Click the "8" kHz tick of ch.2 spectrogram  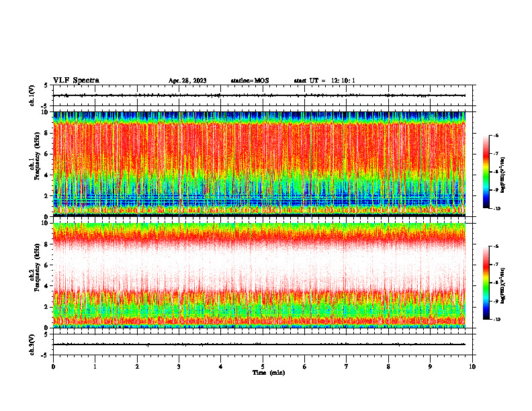coord(47,244)
